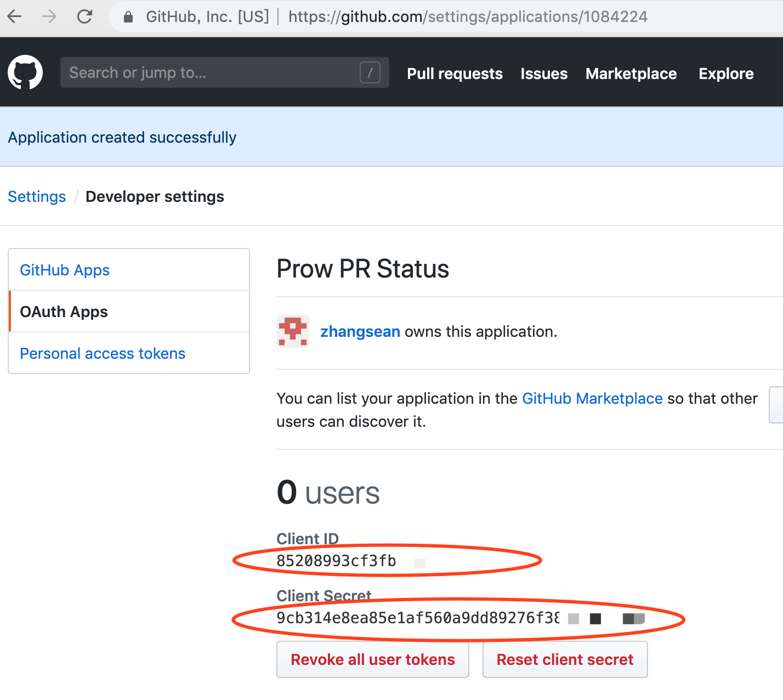Open the zhangsean profile link

point(360,331)
